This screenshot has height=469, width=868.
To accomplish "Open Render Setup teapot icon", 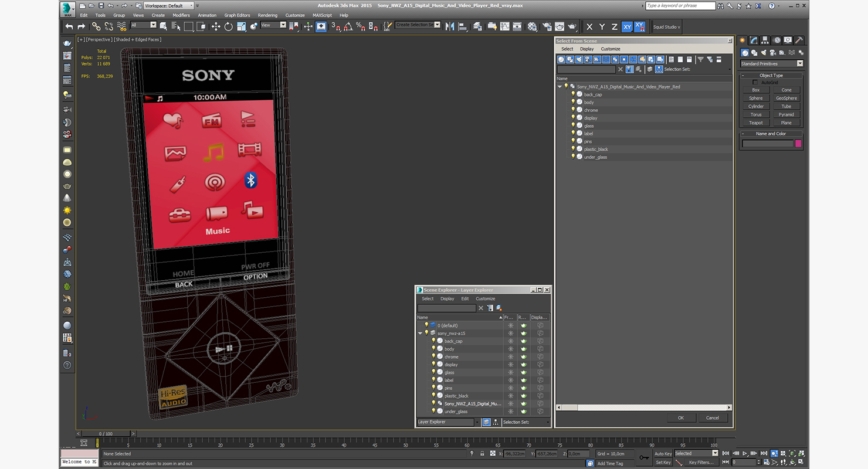I will point(546,26).
